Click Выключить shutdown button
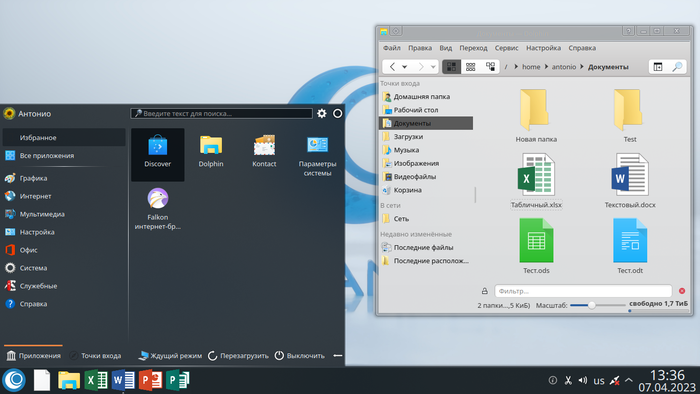 pos(300,356)
